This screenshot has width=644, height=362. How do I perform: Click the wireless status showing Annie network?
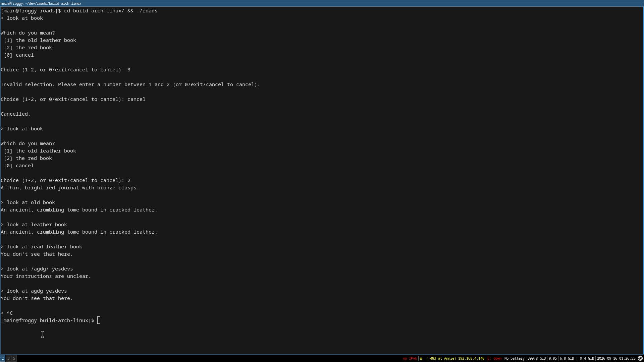pos(452,358)
